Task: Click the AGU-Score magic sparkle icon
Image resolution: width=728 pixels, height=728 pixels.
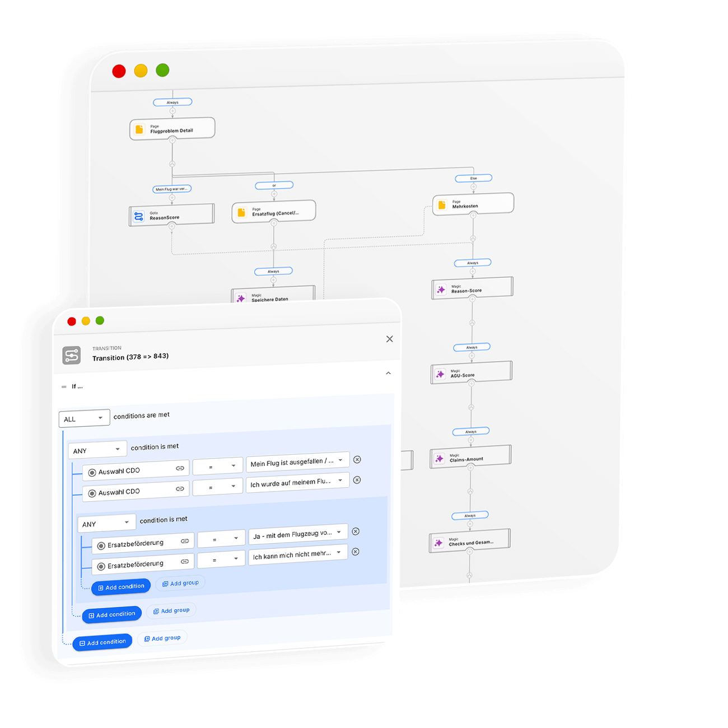Action: coord(440,374)
